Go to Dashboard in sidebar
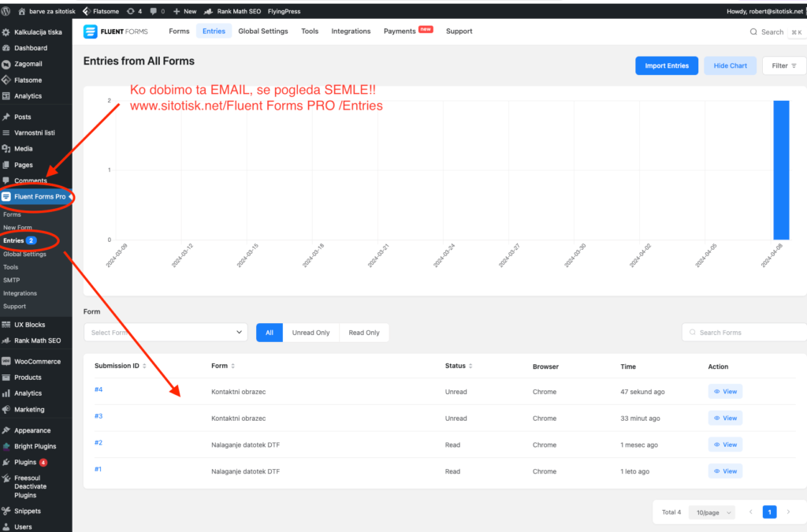807x532 pixels. coord(36,48)
